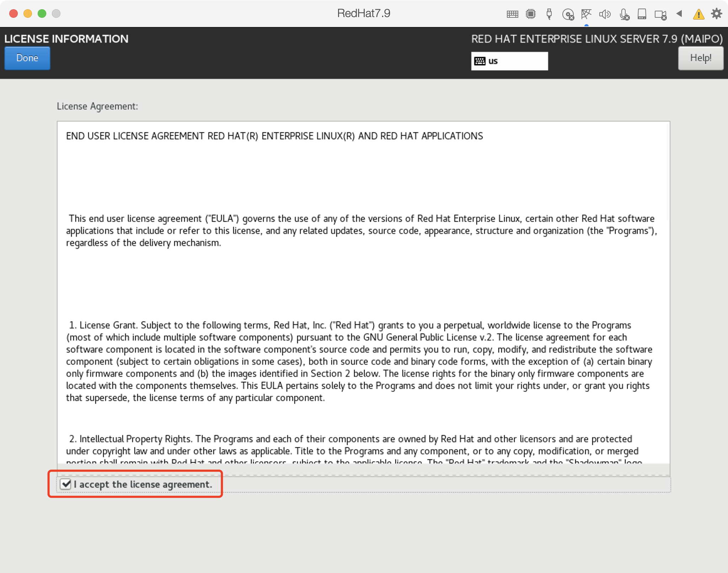This screenshot has width=728, height=573.
Task: Open the CD/DVD drive icon
Action: [x=568, y=15]
